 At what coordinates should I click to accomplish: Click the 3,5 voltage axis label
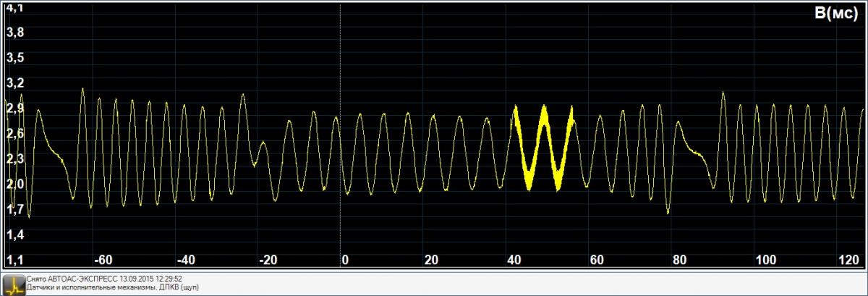point(14,57)
